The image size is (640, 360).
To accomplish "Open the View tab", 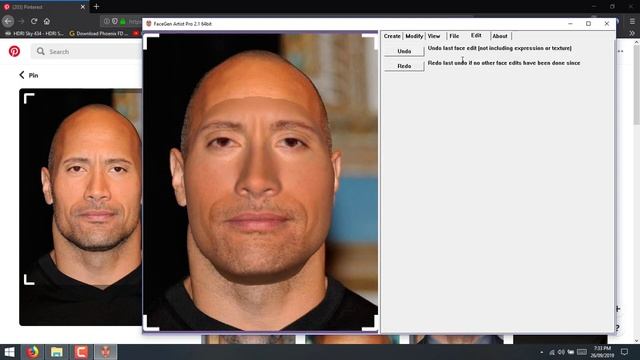I will (434, 36).
